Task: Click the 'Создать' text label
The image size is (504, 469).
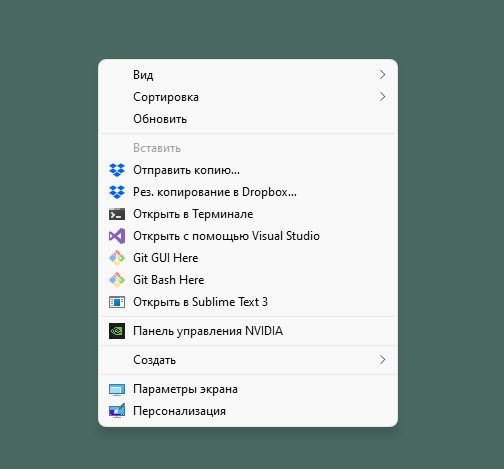Action: point(154,360)
